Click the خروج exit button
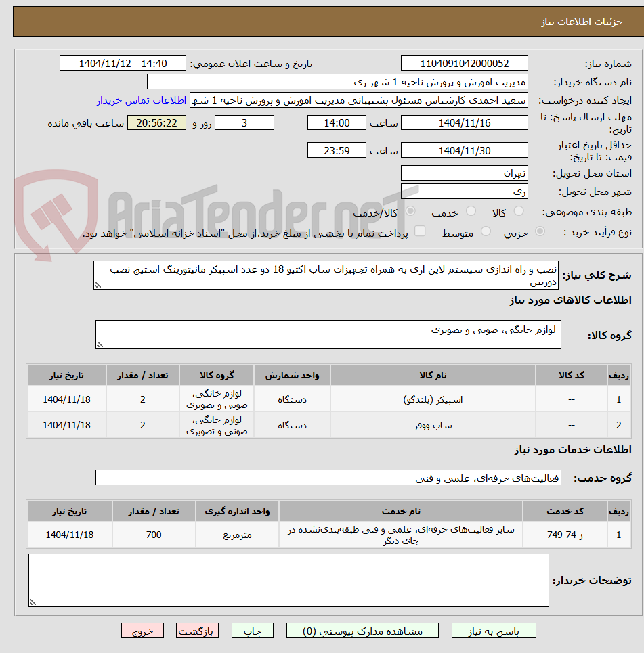 point(143,631)
